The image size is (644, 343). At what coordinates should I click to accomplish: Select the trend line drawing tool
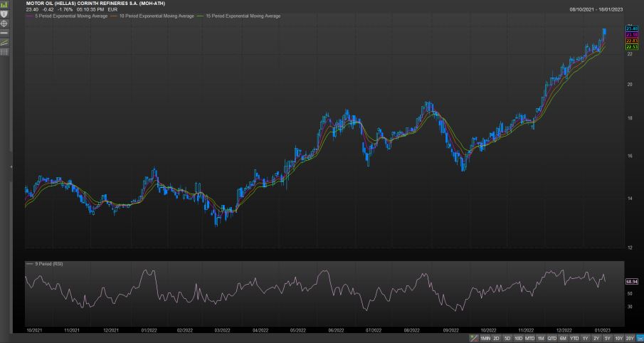click(x=4, y=43)
